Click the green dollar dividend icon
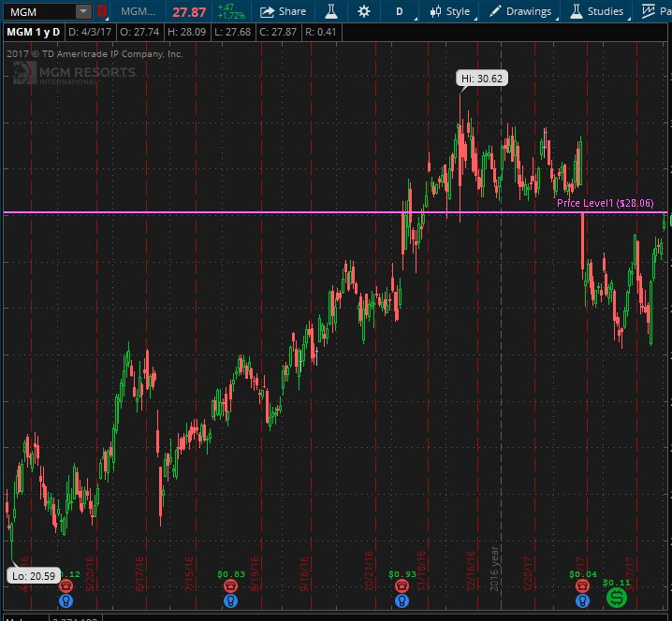 (x=616, y=597)
